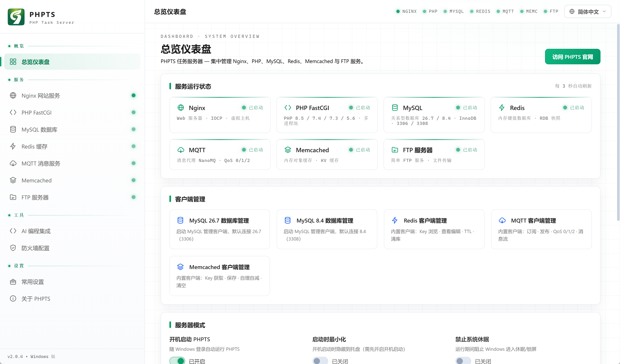
Task: Click the MYSQL status indicator in top bar
Action: click(454, 11)
